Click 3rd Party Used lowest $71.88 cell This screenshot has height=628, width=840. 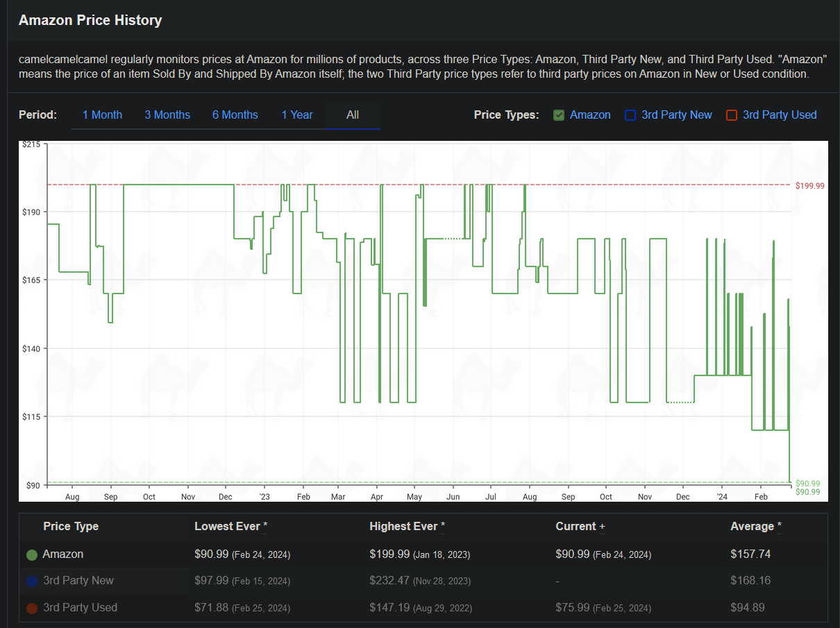point(242,608)
